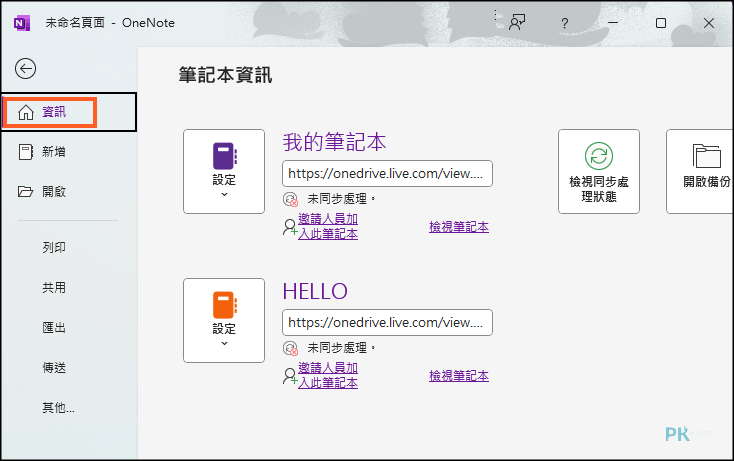Open the 開啟 menu item
The image size is (734, 461).
pos(69,191)
